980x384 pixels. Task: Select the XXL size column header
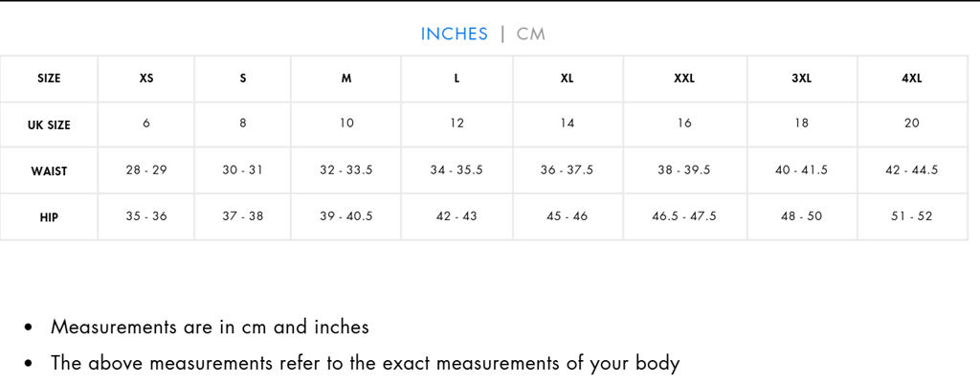click(x=684, y=79)
